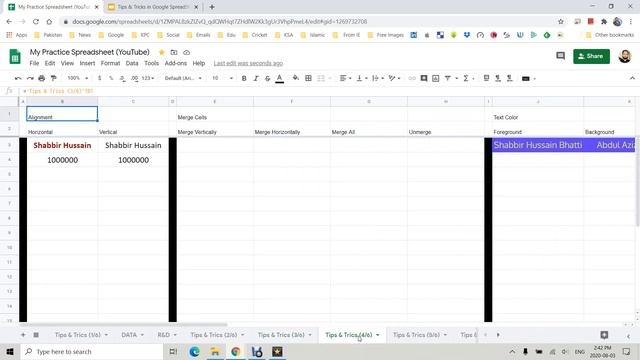Select the red Shabbir Hussain cell
The image size is (640, 360).
point(62,145)
